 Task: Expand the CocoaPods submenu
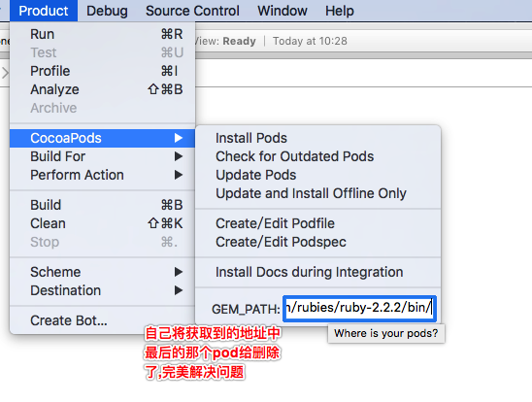pos(103,138)
